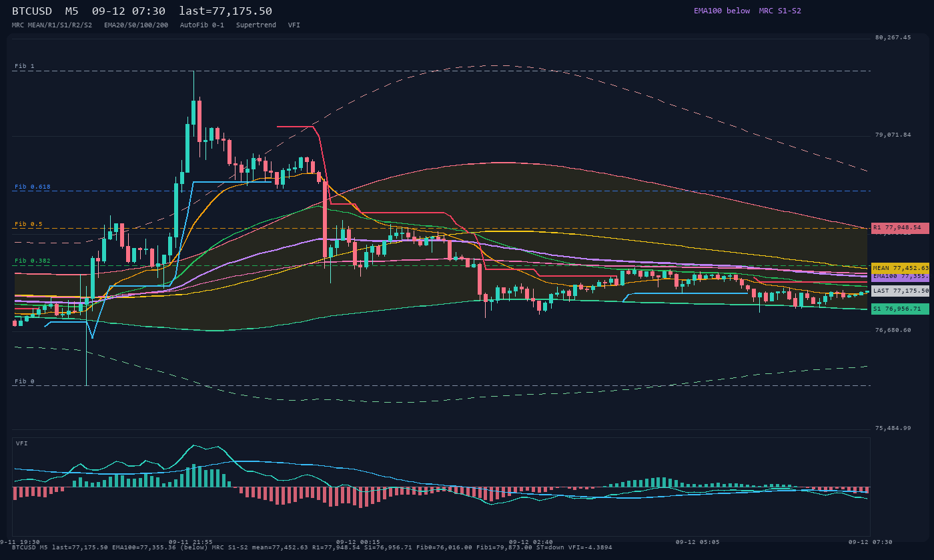The image size is (934, 560).
Task: Click the 09-12 00:15 time axis label
Action: [x=358, y=542]
